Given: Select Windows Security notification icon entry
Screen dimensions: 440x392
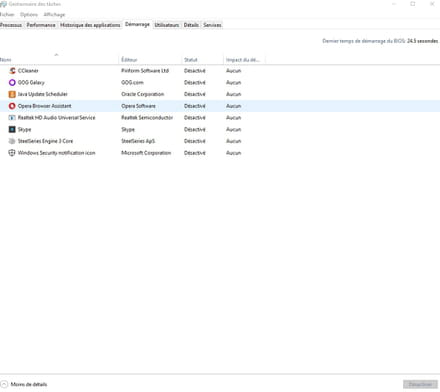Looking at the screenshot, I should point(56,153).
